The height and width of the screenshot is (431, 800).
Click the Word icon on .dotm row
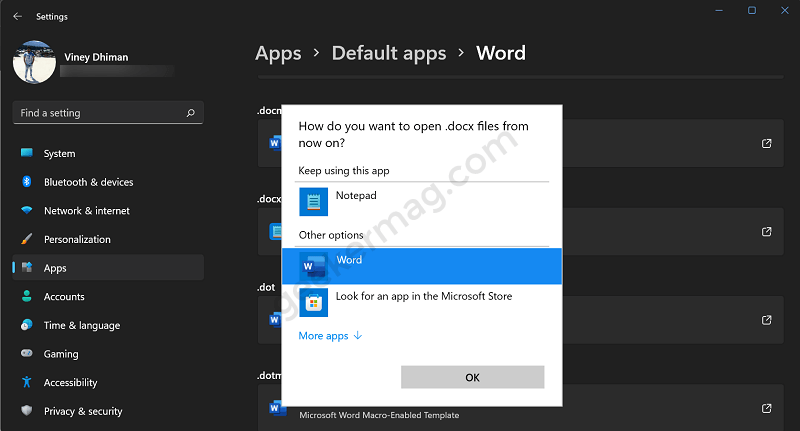(276, 408)
